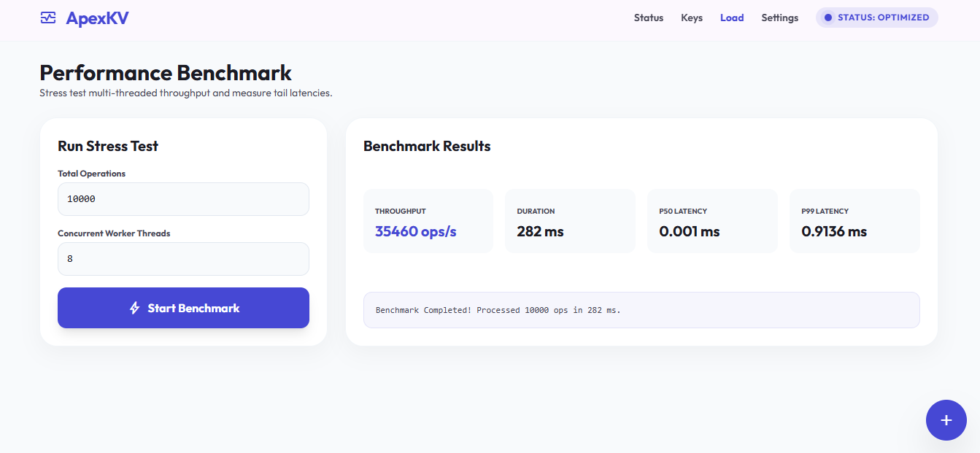Click the ApexKV brand name link
Viewport: 980px width, 453px height.
(x=97, y=18)
